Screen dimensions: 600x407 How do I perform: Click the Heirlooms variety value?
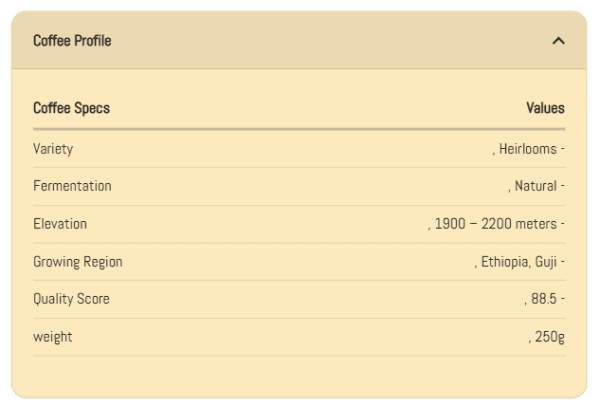[x=530, y=149]
